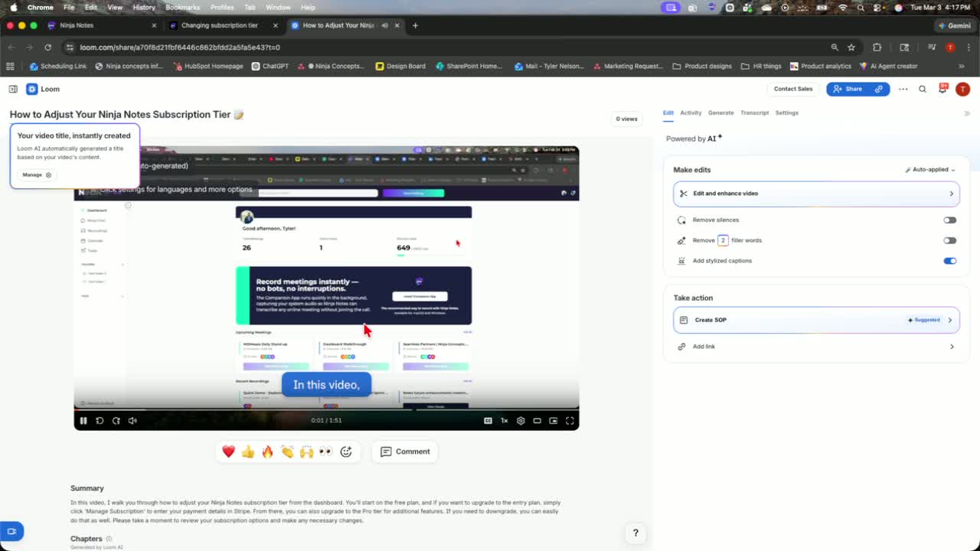The width and height of the screenshot is (980, 551).
Task: Click the number 2 filler words badge
Action: point(723,240)
